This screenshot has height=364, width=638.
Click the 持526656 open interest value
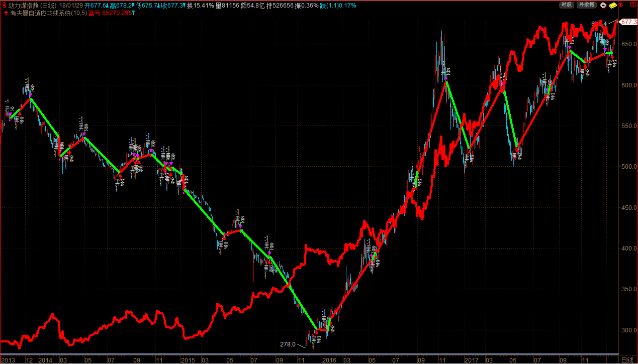280,5
